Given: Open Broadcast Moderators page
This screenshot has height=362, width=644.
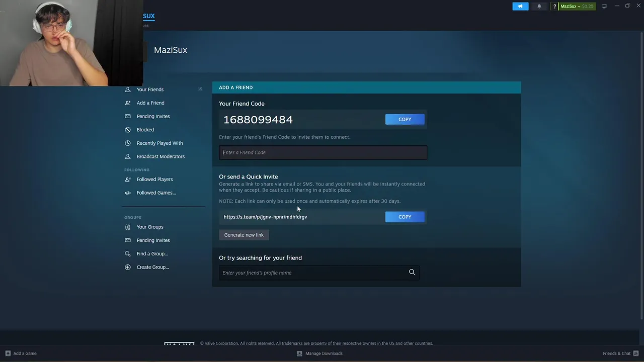Looking at the screenshot, I should tap(160, 156).
